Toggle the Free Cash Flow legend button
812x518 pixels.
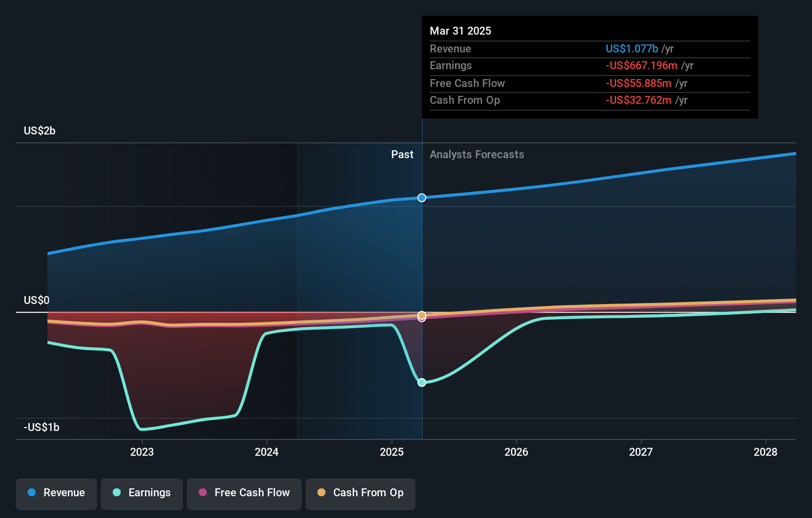point(244,494)
